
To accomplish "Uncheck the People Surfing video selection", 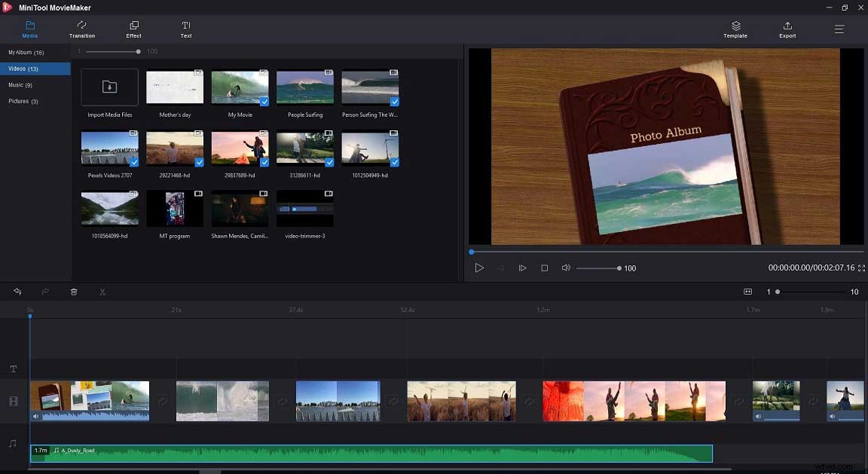I will coord(329,100).
